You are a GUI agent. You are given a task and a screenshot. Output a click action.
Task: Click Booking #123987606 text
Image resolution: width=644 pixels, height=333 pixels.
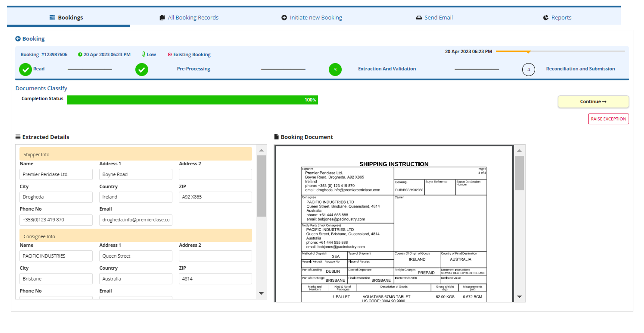click(44, 54)
